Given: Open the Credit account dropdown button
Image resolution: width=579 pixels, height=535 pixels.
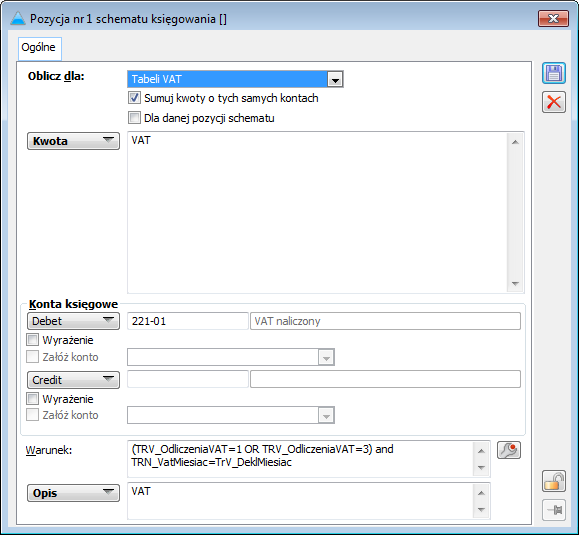Looking at the screenshot, I should coord(73,380).
